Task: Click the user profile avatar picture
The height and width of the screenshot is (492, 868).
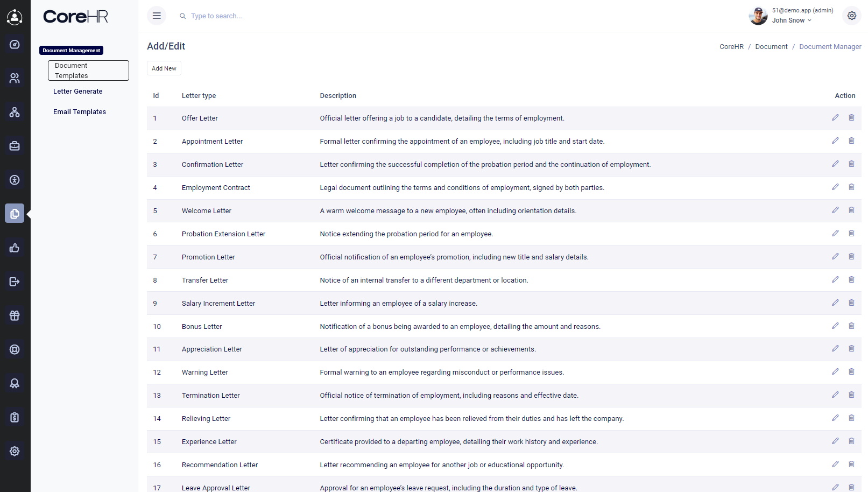Action: click(758, 16)
